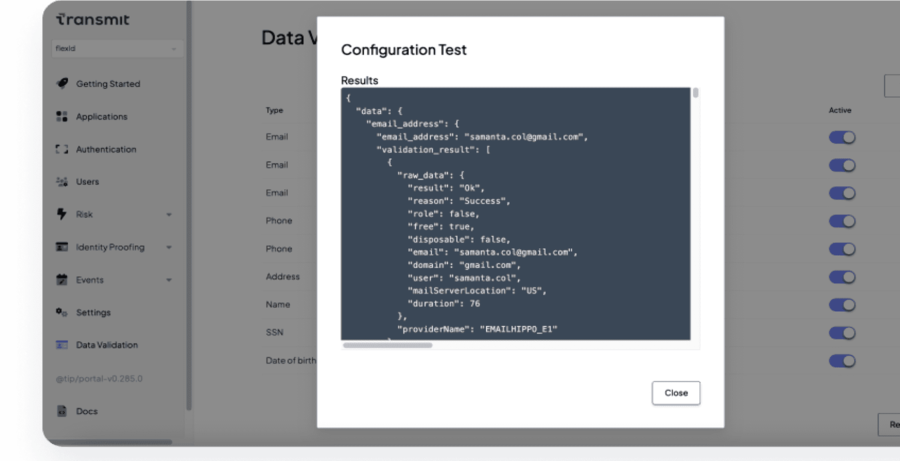
Task: Close the Configuration Test dialog
Action: [x=676, y=393]
